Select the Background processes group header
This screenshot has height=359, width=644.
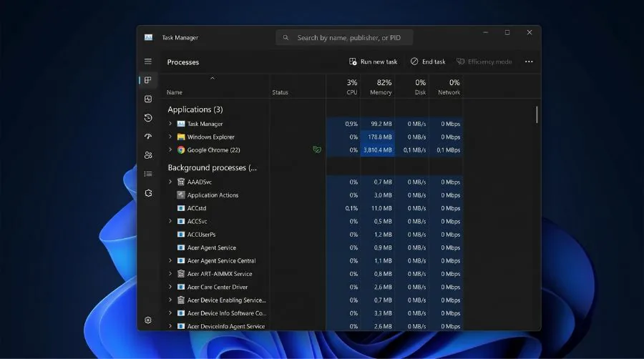(212, 168)
